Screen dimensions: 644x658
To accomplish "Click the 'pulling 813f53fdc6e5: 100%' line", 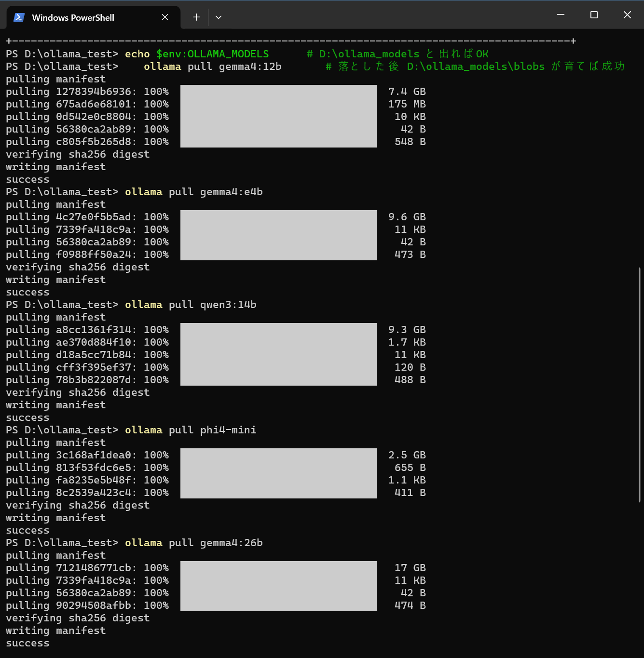I will click(x=87, y=468).
